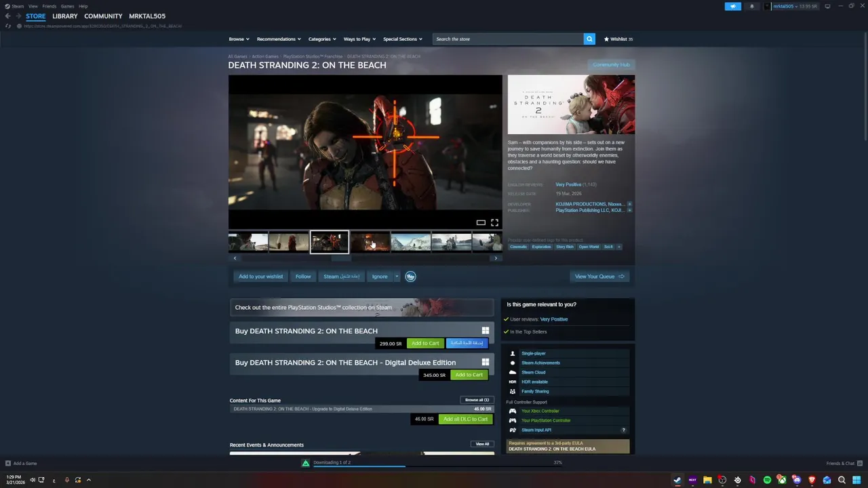Open the Xbox app from the taskbar

(x=782, y=480)
